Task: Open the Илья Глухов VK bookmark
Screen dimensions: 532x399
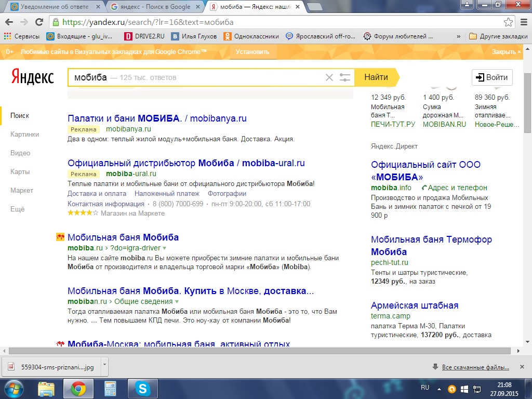Action: tap(194, 36)
